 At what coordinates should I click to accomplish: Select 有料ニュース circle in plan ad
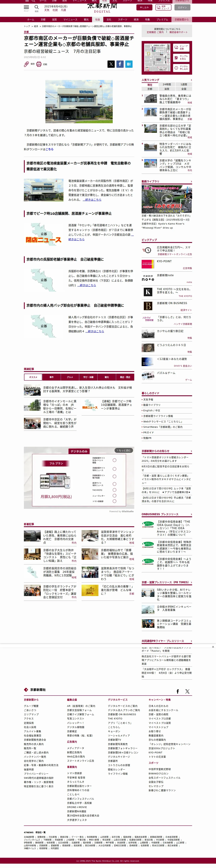point(115,469)
